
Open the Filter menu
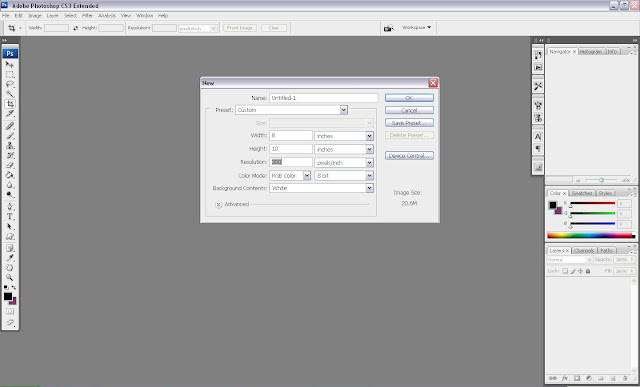click(87, 16)
